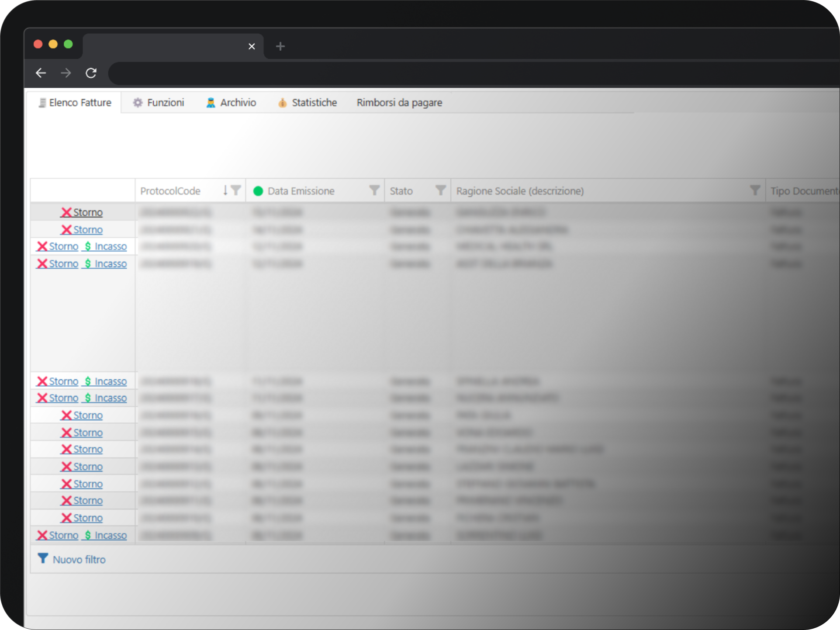Click filter icon in ProtocolCode column
The image size is (840, 630).
236,190
